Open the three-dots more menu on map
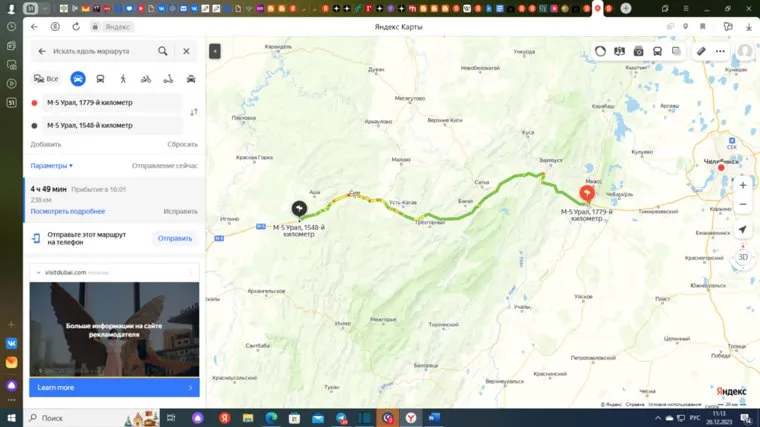Image resolution: width=760 pixels, height=427 pixels. pyautogui.click(x=720, y=51)
